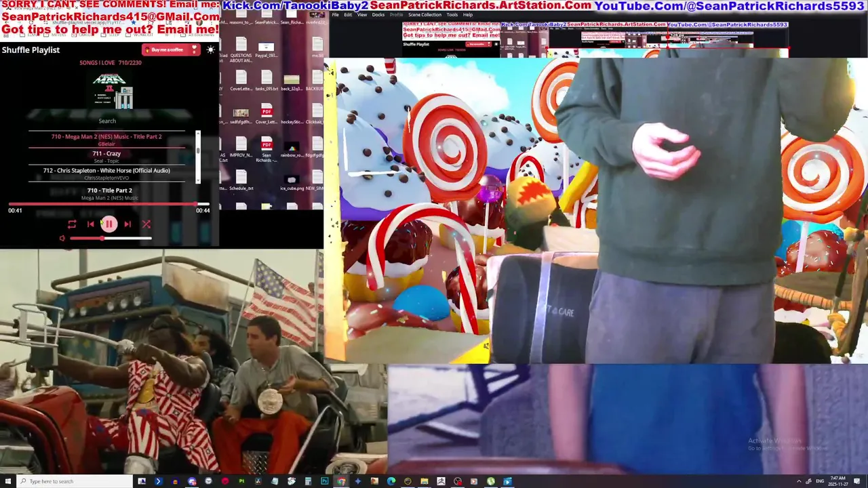The height and width of the screenshot is (488, 868).
Task: Skip to the next track
Action: (127, 224)
